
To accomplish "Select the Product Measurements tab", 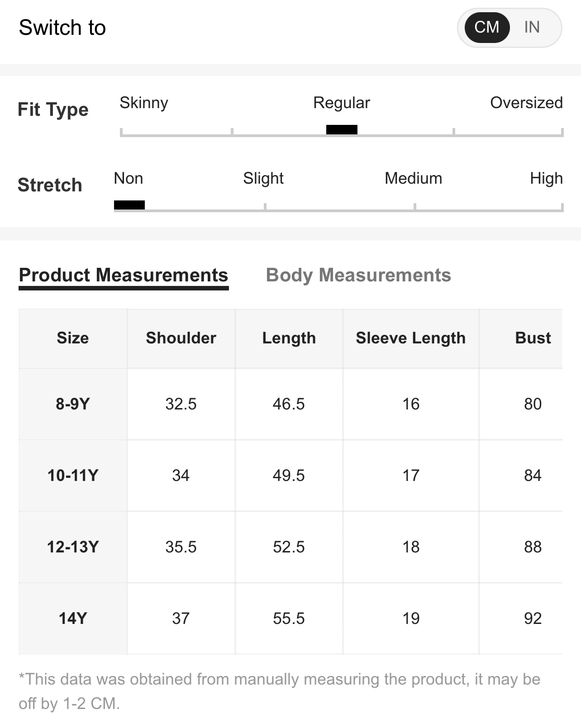I will coord(124,275).
